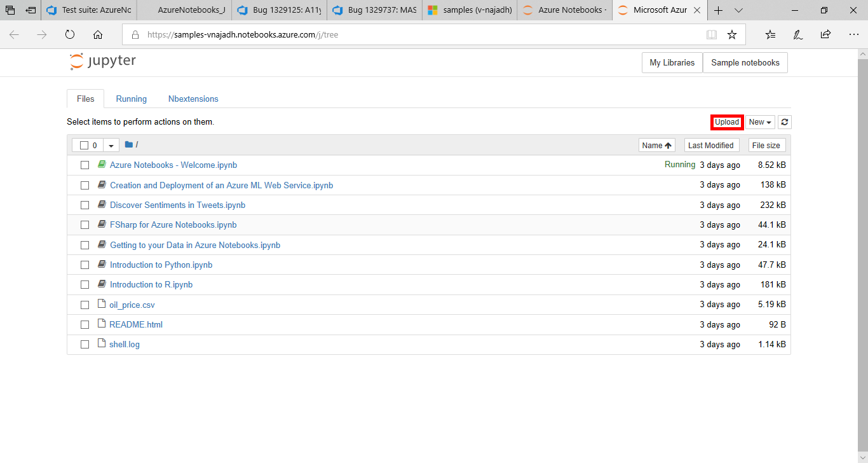
Task: Click the Upload button
Action: [726, 121]
